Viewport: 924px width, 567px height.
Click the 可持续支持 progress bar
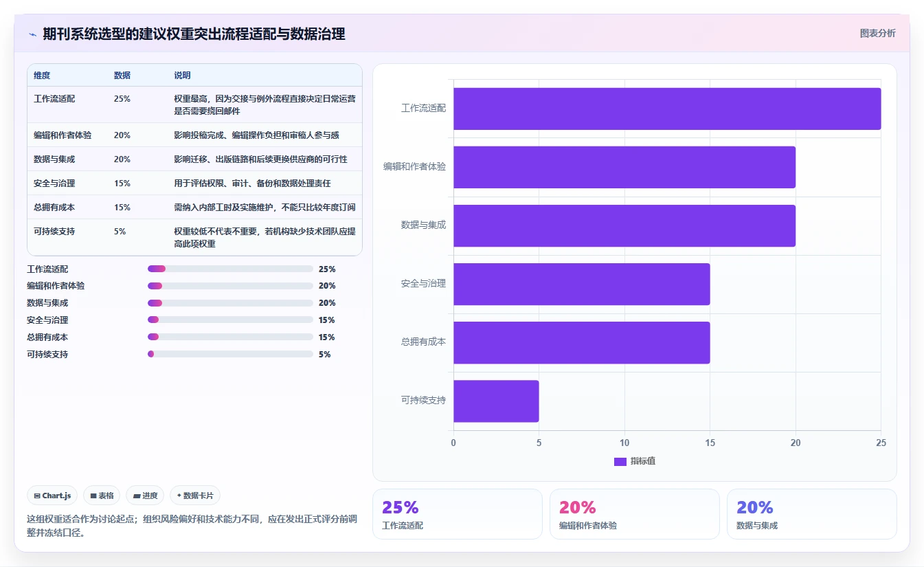click(230, 355)
